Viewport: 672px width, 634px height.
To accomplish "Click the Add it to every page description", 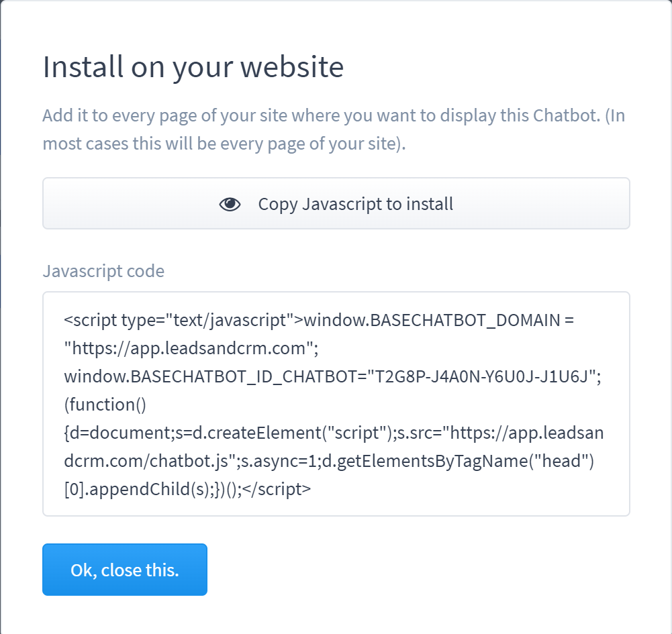I will point(334,129).
